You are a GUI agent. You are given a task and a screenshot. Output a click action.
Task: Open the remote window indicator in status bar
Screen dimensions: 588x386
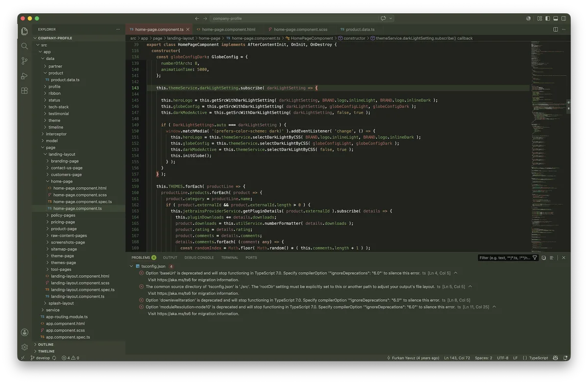(x=23, y=358)
